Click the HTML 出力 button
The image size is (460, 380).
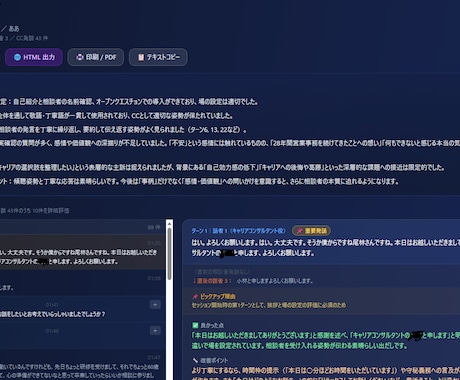[34, 57]
